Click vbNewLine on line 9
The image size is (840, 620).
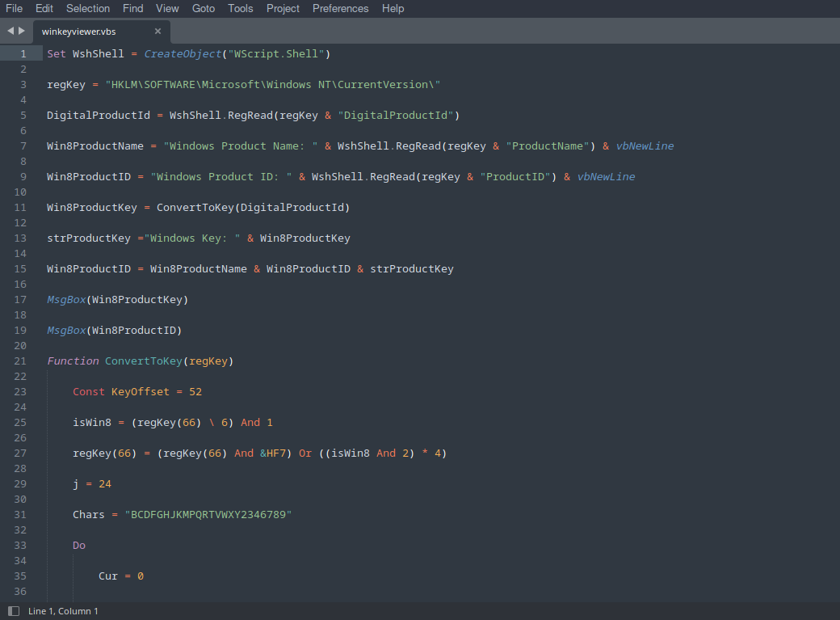[x=606, y=176]
